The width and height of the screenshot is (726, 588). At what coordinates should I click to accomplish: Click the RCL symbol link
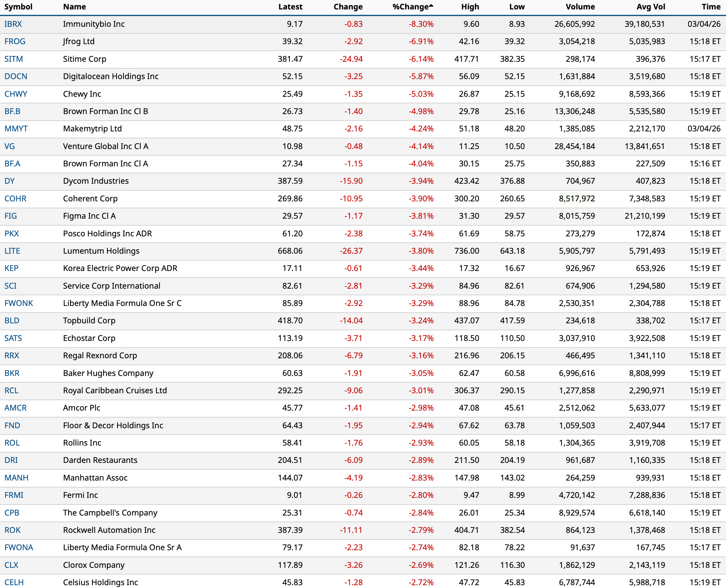click(12, 390)
